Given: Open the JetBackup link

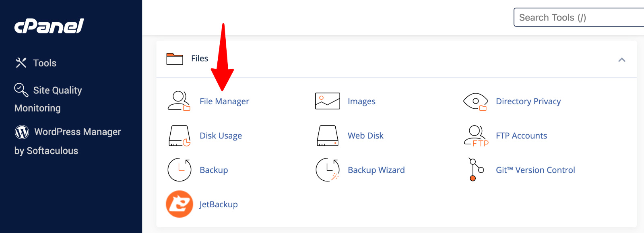Looking at the screenshot, I should pos(219,204).
